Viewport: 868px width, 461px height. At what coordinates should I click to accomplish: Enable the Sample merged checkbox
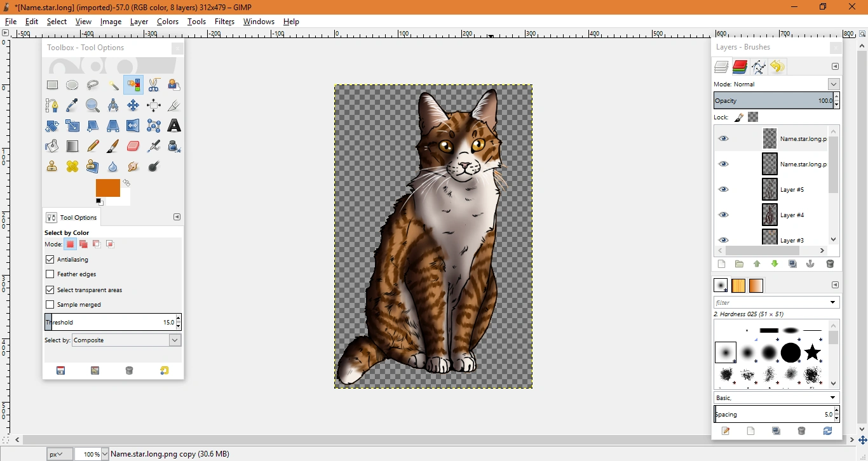coord(50,305)
